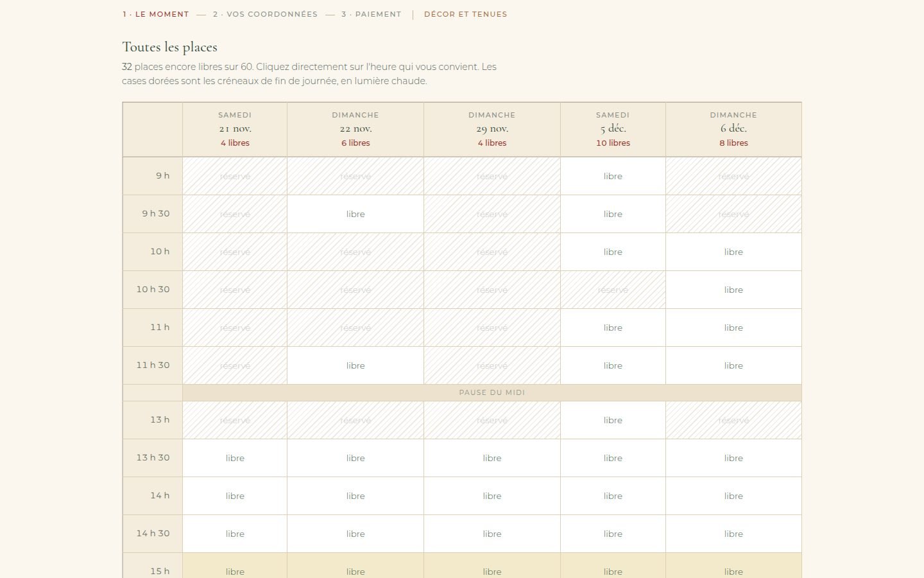Choose the 14 h slot on Dimanche 29 nov.
This screenshot has width=924, height=578.
[492, 496]
